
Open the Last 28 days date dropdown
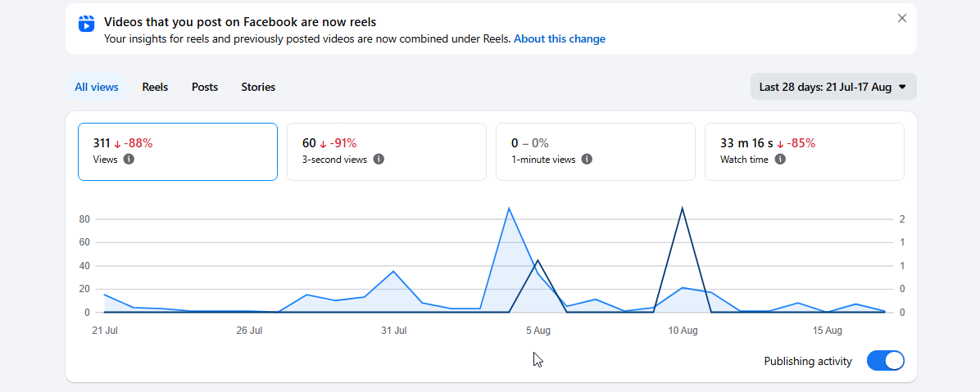[833, 87]
